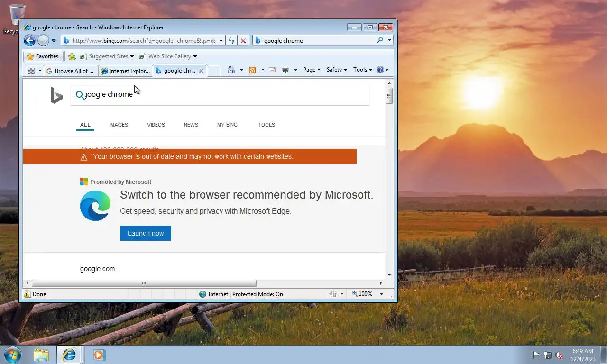Click the Refresh page icon
This screenshot has width=607, height=364.
click(231, 41)
